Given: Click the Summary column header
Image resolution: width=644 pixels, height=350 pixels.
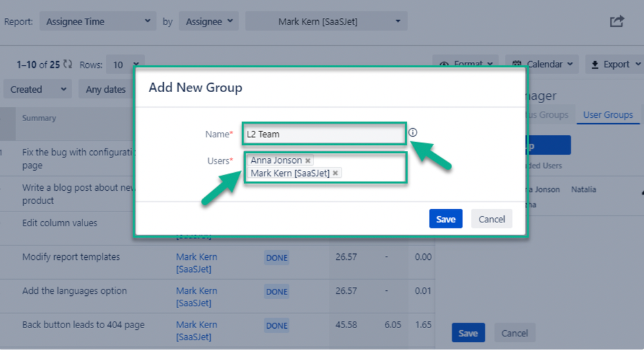Looking at the screenshot, I should point(39,119).
